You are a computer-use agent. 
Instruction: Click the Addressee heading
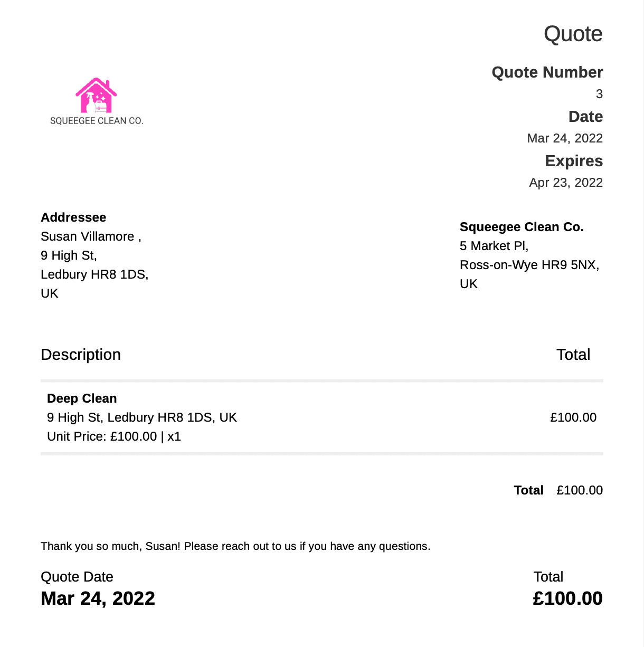[73, 217]
